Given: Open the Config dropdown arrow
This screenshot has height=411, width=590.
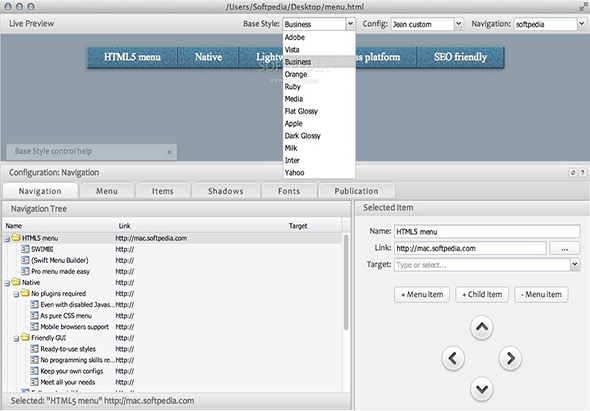Looking at the screenshot, I should tap(458, 24).
